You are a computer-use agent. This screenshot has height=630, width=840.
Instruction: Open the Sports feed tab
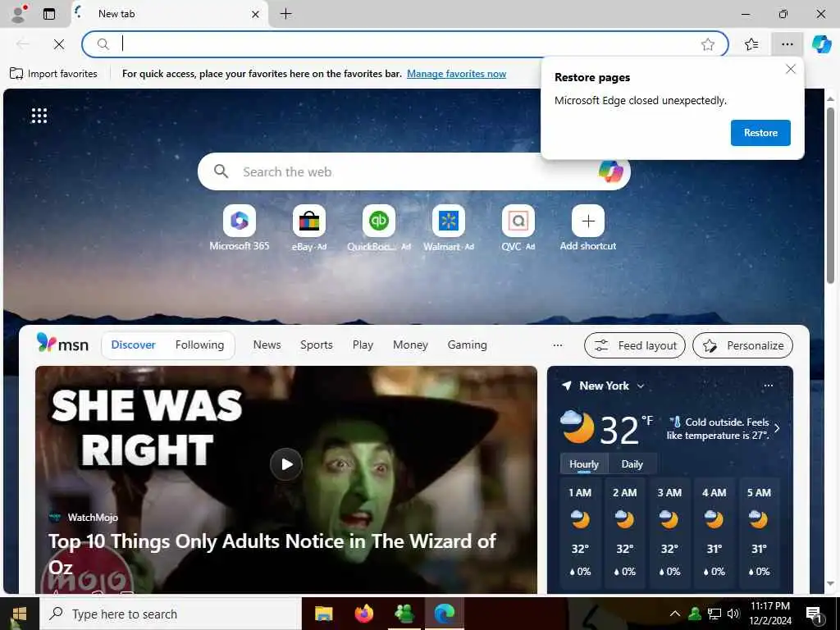pyautogui.click(x=316, y=345)
